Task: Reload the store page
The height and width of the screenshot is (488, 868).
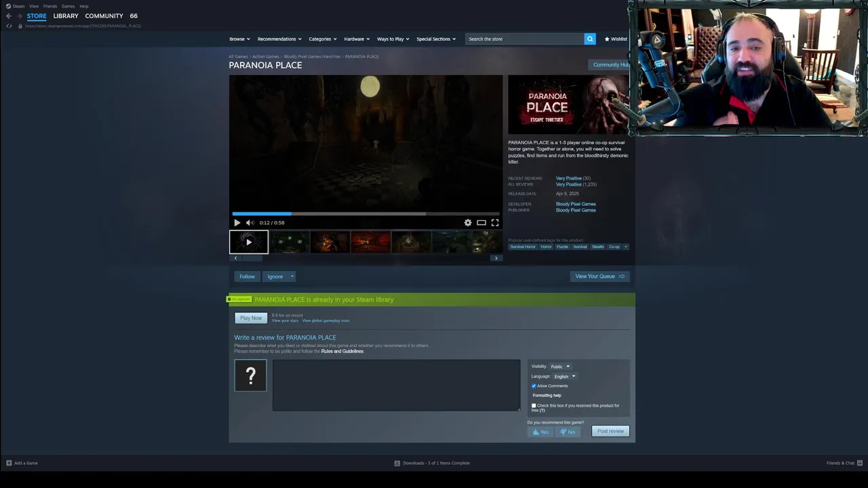Action: click(9, 26)
